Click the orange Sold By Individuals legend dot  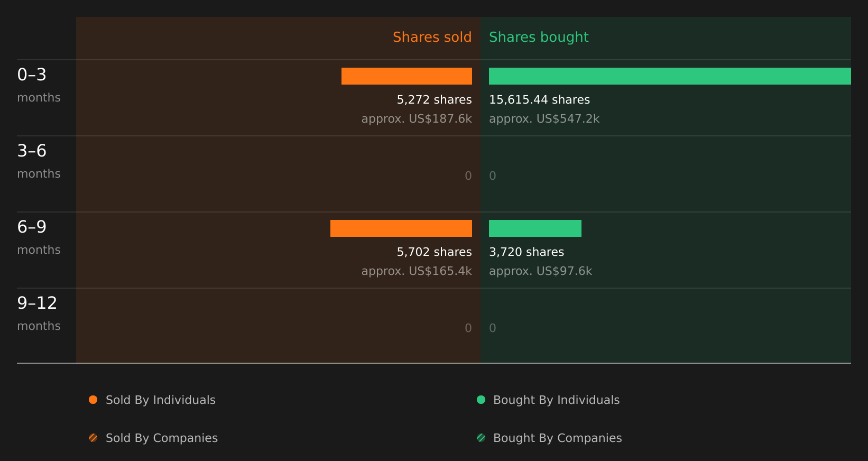coord(93,400)
